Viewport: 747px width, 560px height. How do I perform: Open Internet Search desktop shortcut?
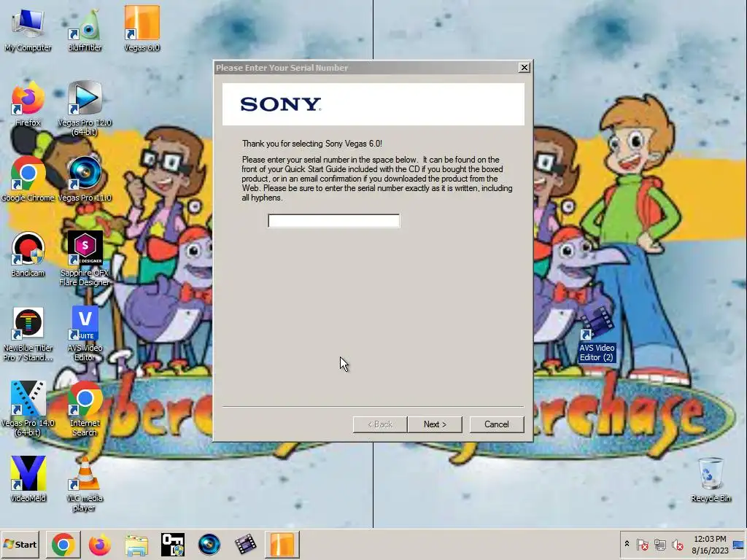tap(85, 408)
